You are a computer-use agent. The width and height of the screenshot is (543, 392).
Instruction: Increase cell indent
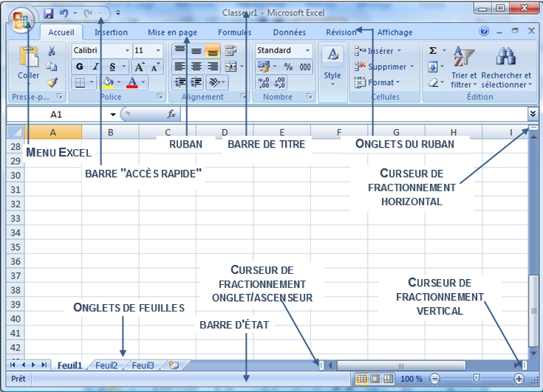click(x=197, y=83)
